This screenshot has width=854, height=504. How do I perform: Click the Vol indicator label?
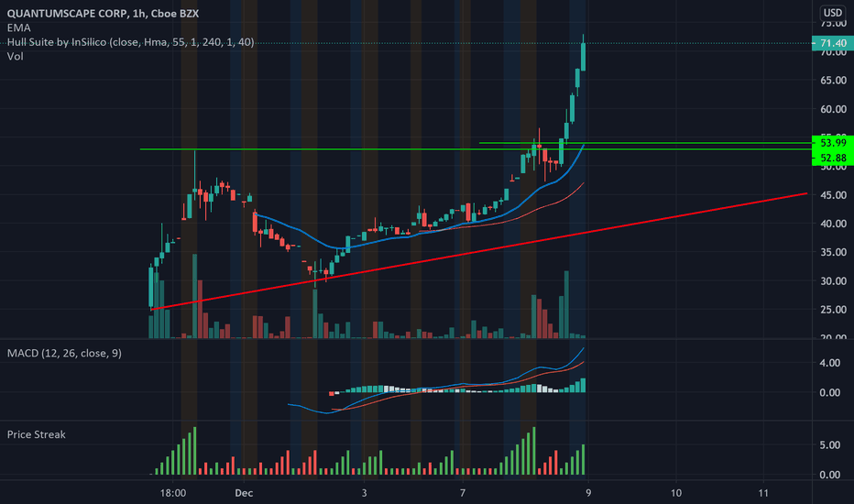[x=16, y=56]
